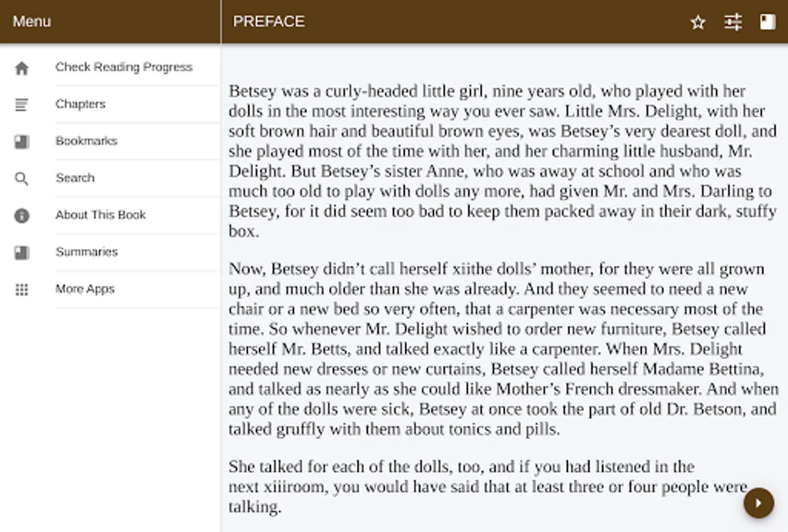Open Summaries menu item

[86, 252]
